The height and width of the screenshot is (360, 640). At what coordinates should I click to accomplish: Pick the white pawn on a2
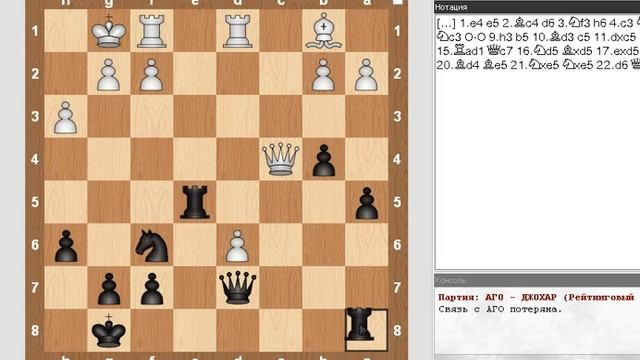coord(367,74)
